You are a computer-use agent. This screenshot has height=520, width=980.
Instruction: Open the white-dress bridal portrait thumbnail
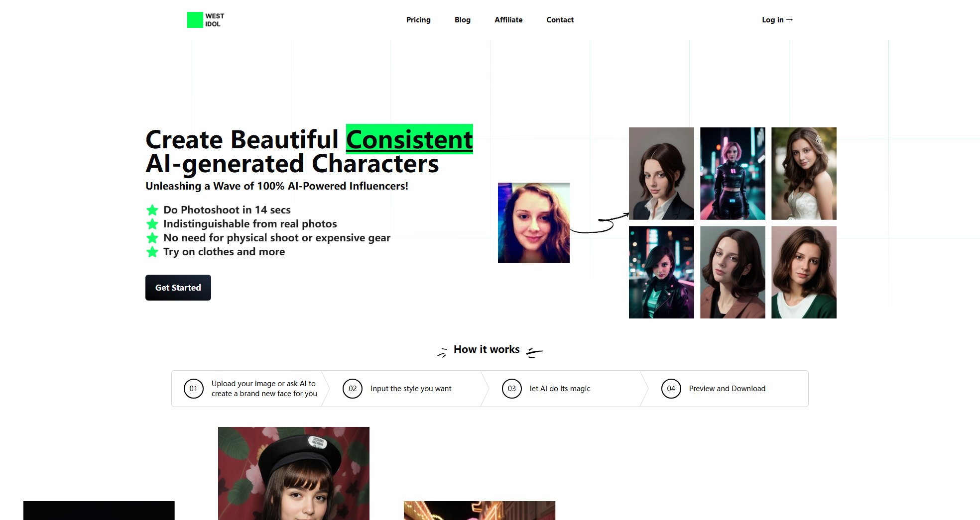click(804, 174)
